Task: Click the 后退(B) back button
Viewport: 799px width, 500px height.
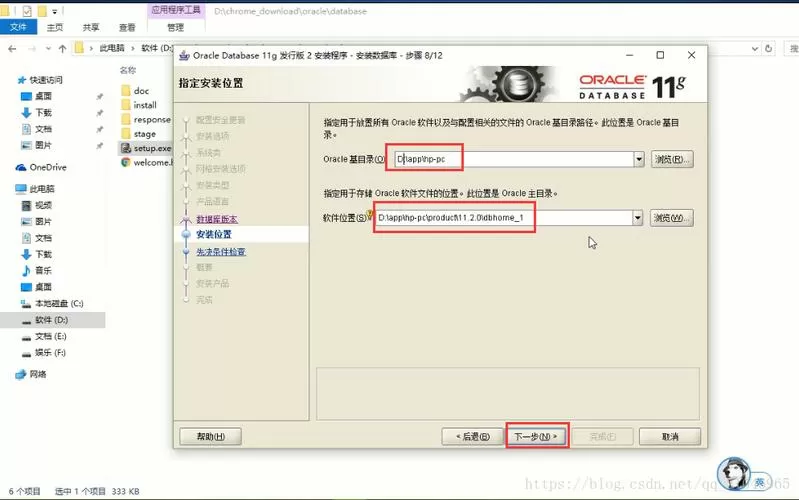Action: pyautogui.click(x=472, y=436)
